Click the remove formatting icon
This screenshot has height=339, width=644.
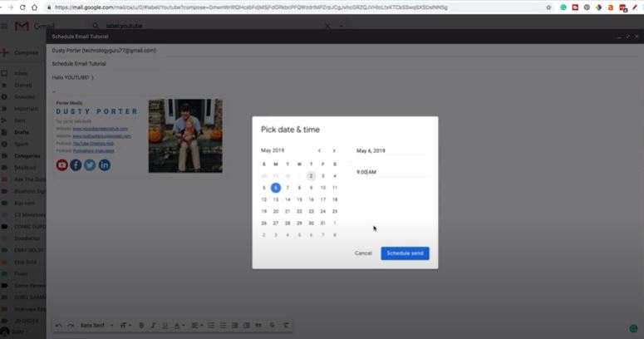286,326
